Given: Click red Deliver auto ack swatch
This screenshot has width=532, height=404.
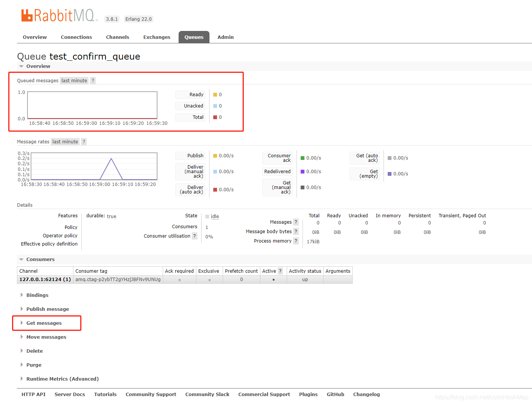Looking at the screenshot, I should pyautogui.click(x=215, y=190).
